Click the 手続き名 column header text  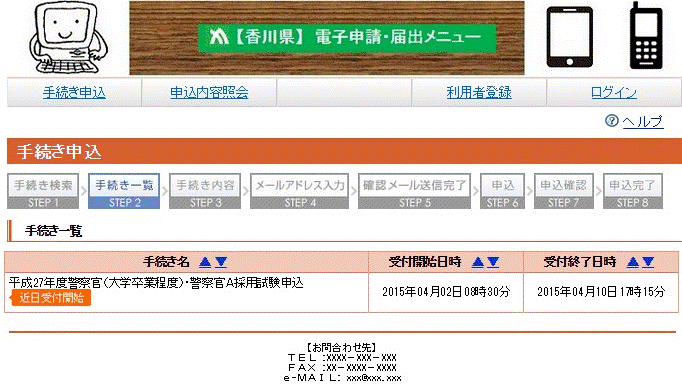pyautogui.click(x=167, y=262)
